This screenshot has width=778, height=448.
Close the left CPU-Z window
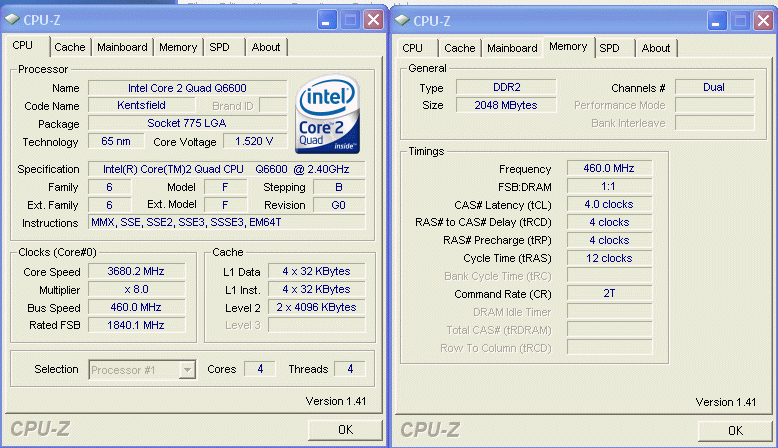(373, 20)
